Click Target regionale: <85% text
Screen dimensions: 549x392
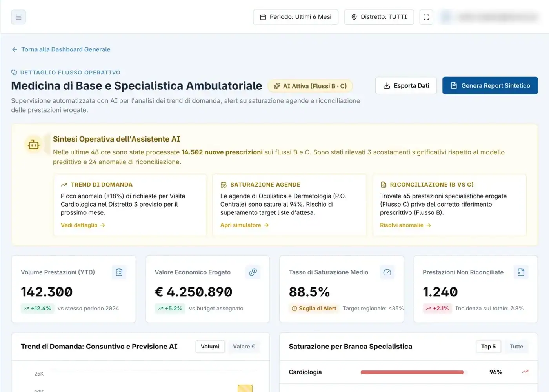(x=373, y=309)
